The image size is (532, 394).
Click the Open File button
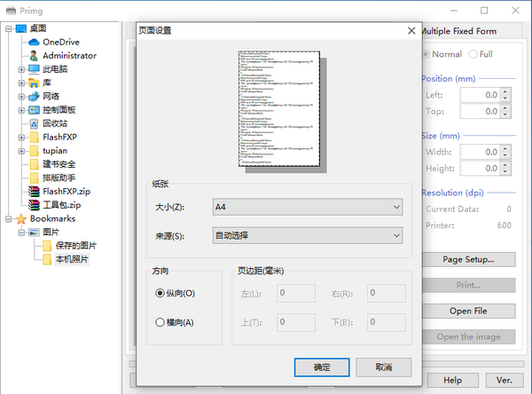coord(467,311)
